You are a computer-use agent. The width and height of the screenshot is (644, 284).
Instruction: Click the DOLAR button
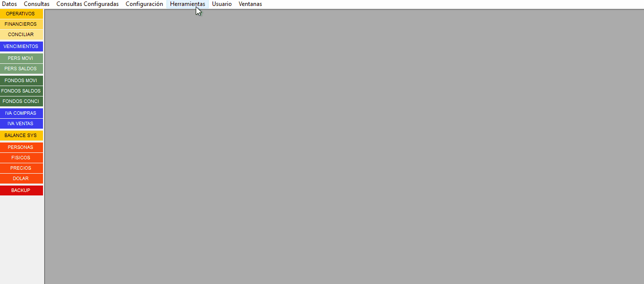coord(21,179)
